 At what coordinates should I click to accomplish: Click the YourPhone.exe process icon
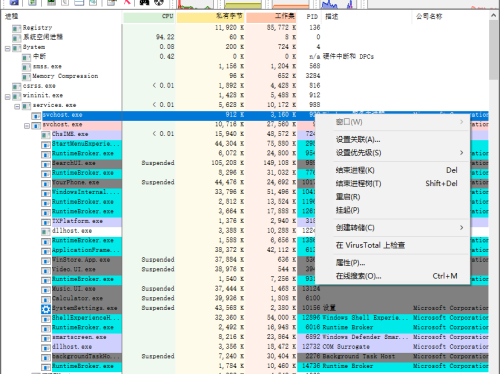(46, 183)
